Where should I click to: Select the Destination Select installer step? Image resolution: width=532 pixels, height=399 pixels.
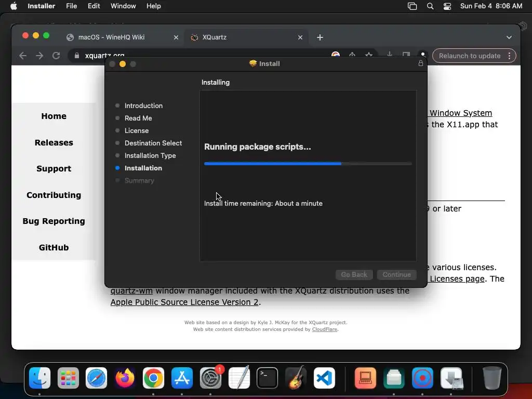(153, 143)
